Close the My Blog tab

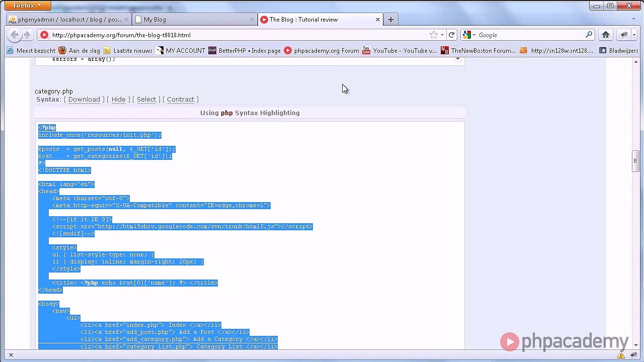click(252, 20)
